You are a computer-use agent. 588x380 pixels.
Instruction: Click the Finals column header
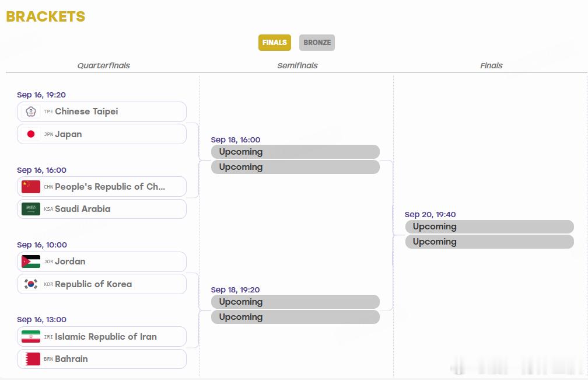491,65
